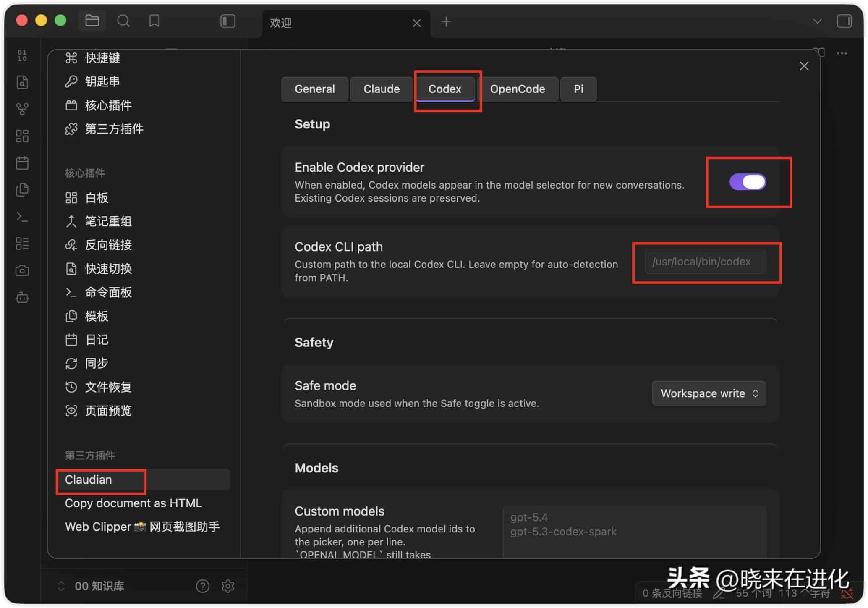Open vault switcher 00 知识库
This screenshot has width=868, height=608.
click(91, 586)
